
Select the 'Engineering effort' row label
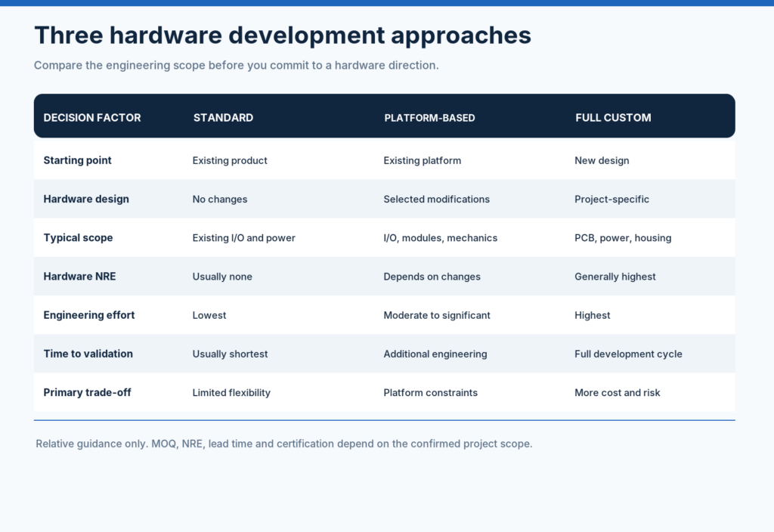89,315
